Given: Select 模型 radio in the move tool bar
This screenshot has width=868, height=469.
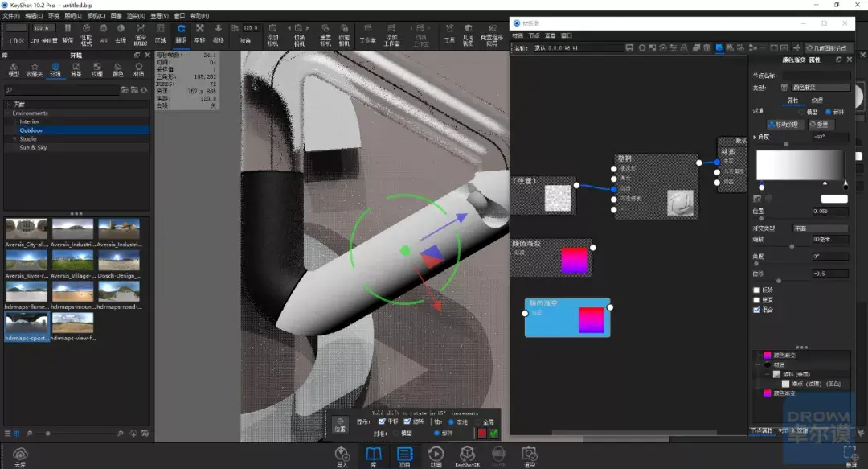Looking at the screenshot, I should pos(395,433).
